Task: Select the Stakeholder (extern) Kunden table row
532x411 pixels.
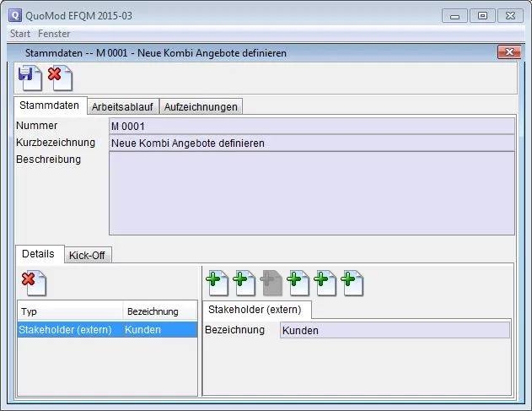Action: pyautogui.click(x=107, y=330)
